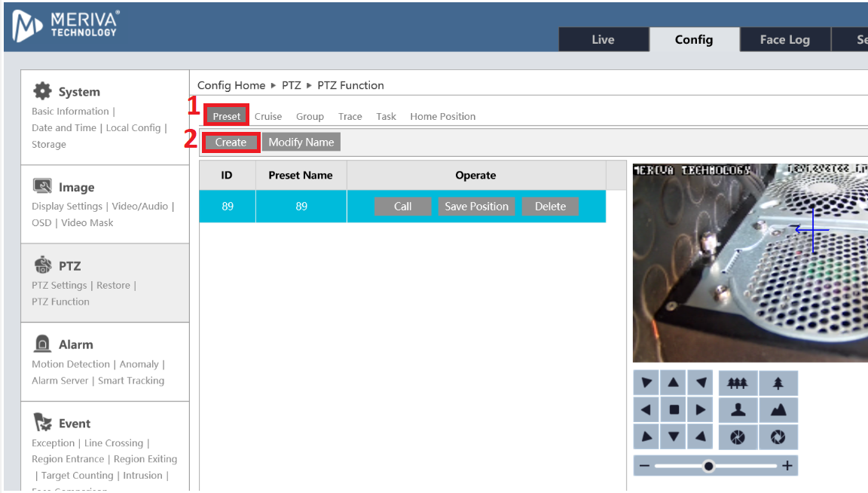Click the focus near person icon
This screenshot has height=493, width=868.
pyautogui.click(x=737, y=410)
